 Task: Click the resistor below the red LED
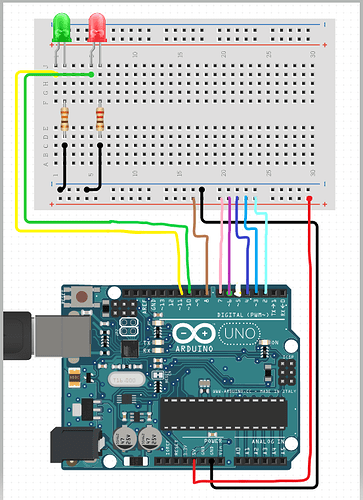99,119
